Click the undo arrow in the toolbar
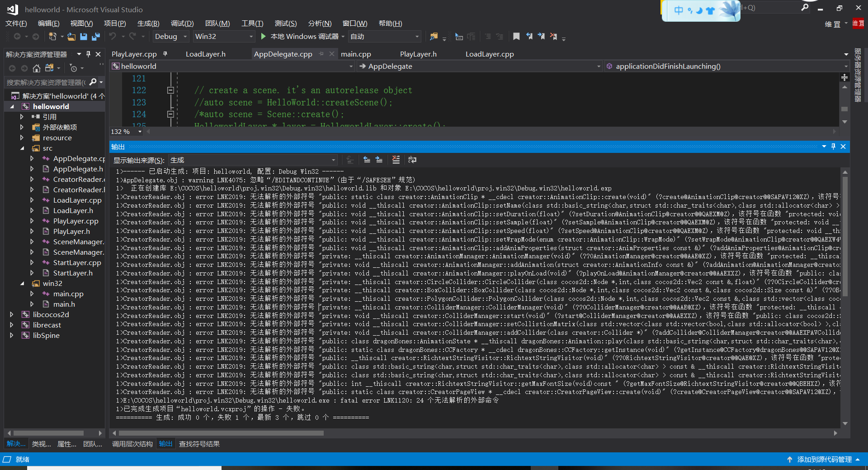This screenshot has width=868, height=470. pyautogui.click(x=113, y=36)
